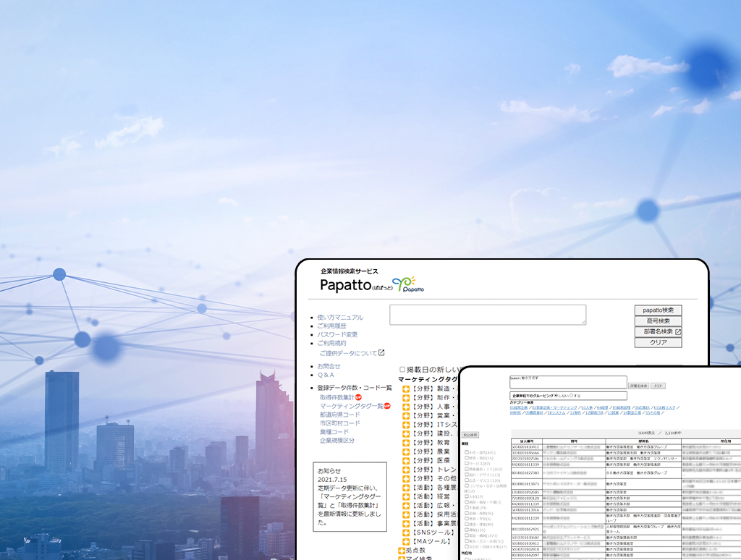The image size is (741, 560).
Task: Expand the 【分野】その他 tag group
Action: click(x=405, y=479)
